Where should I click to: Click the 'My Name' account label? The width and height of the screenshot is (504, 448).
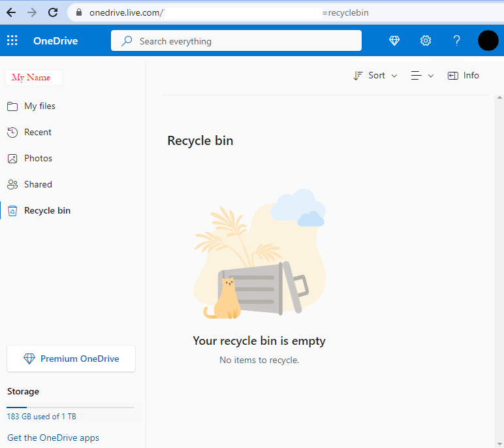click(31, 77)
